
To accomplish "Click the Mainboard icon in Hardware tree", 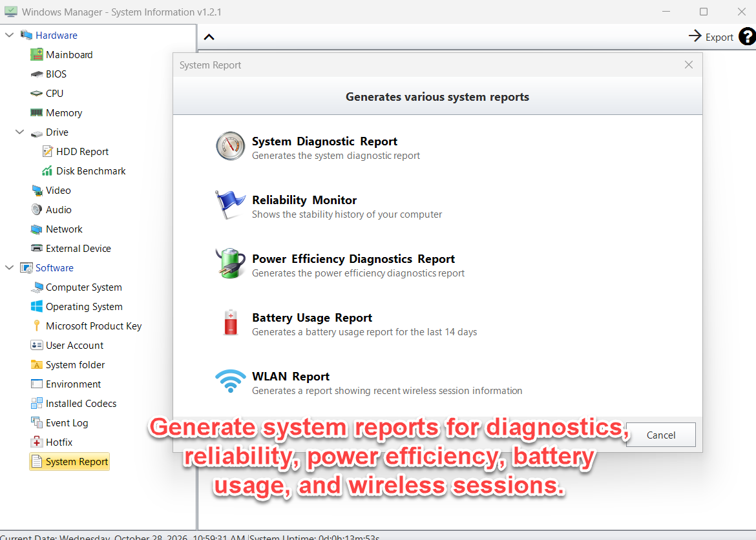I will (x=37, y=54).
